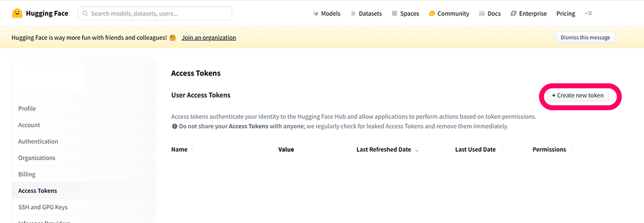Click the Spaces grid icon

(394, 14)
